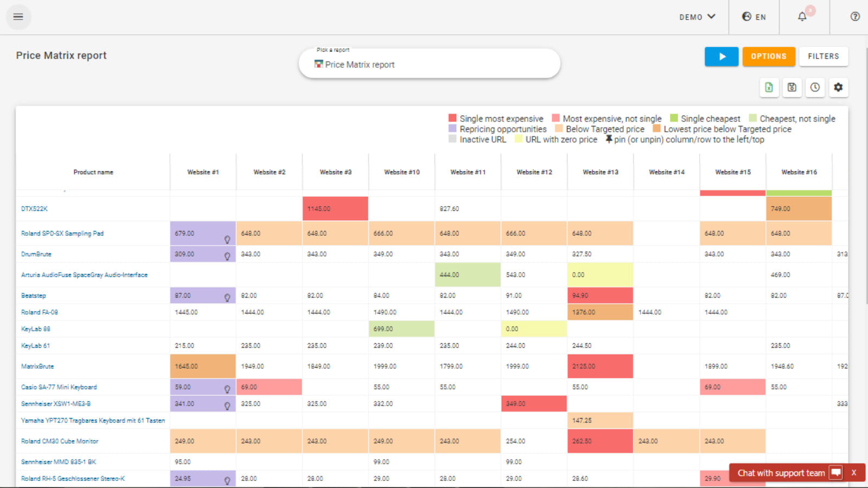The width and height of the screenshot is (868, 488).
Task: Open the gear settings icon
Action: click(838, 87)
